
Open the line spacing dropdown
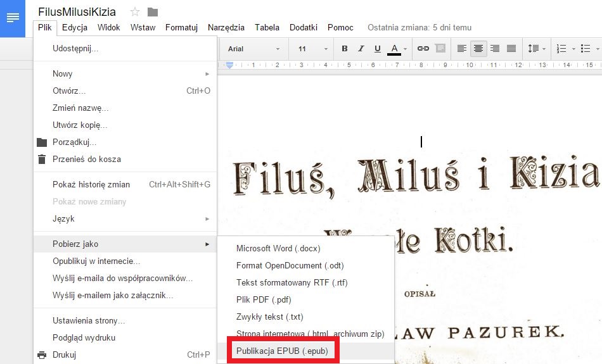pos(537,48)
